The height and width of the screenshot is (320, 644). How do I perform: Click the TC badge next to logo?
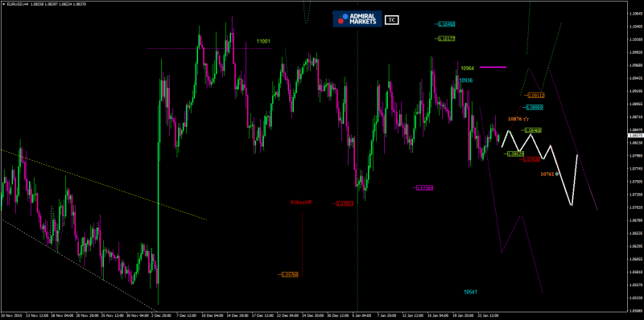tap(391, 19)
